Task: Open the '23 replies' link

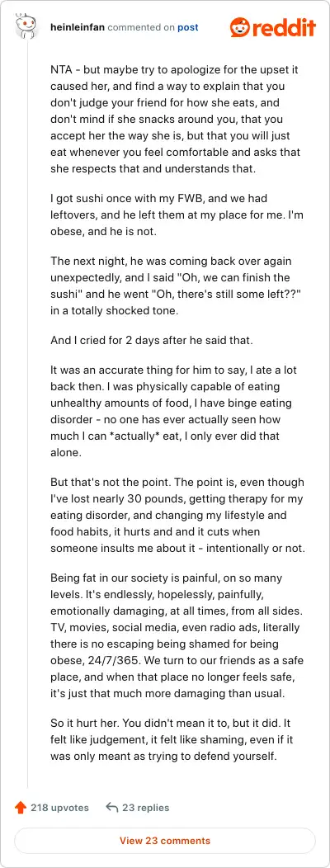Action: click(x=146, y=808)
